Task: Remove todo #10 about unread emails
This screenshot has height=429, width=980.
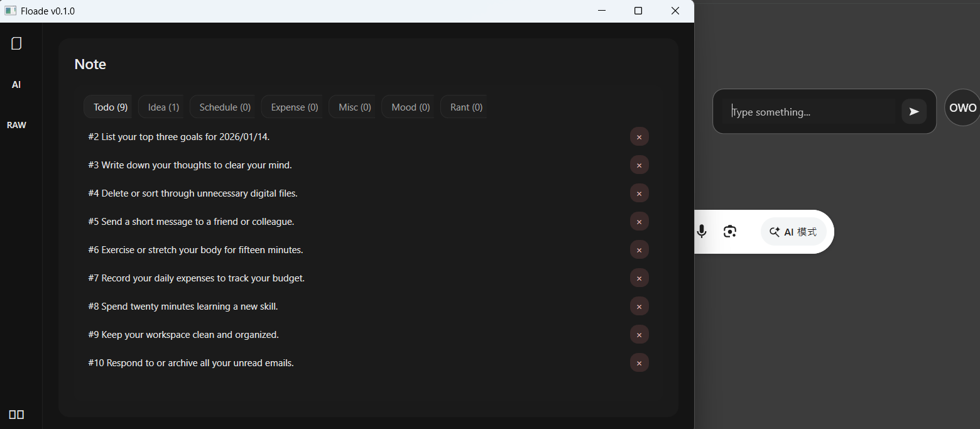Action: point(639,362)
